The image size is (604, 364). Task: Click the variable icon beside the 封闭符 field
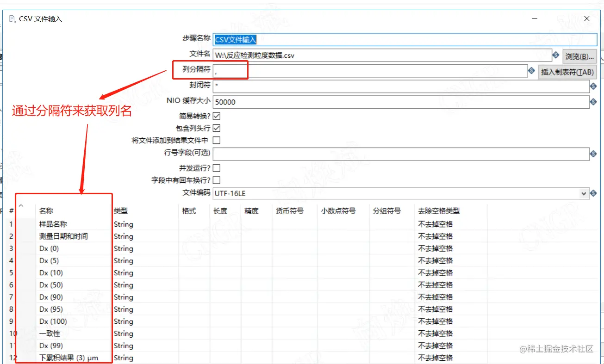tap(593, 86)
